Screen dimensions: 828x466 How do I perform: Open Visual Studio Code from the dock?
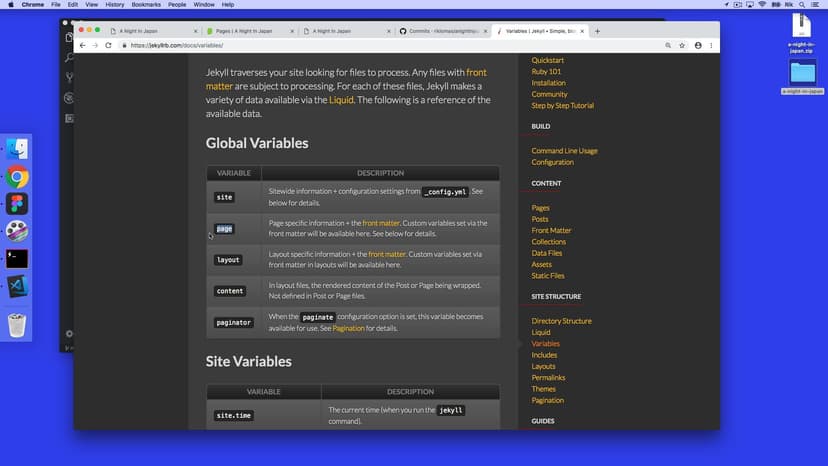click(17, 285)
